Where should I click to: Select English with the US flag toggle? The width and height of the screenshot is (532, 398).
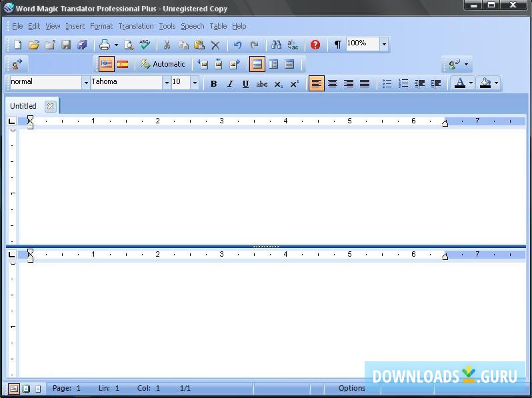(x=107, y=64)
